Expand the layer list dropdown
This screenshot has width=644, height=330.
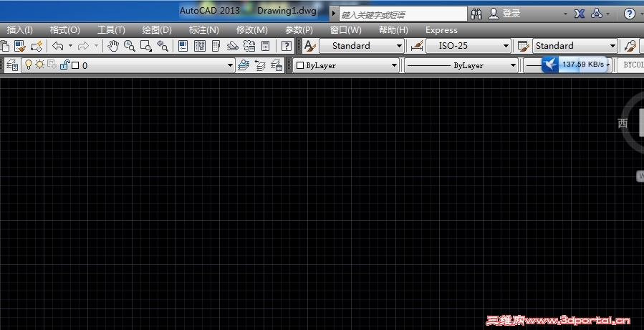[x=231, y=65]
